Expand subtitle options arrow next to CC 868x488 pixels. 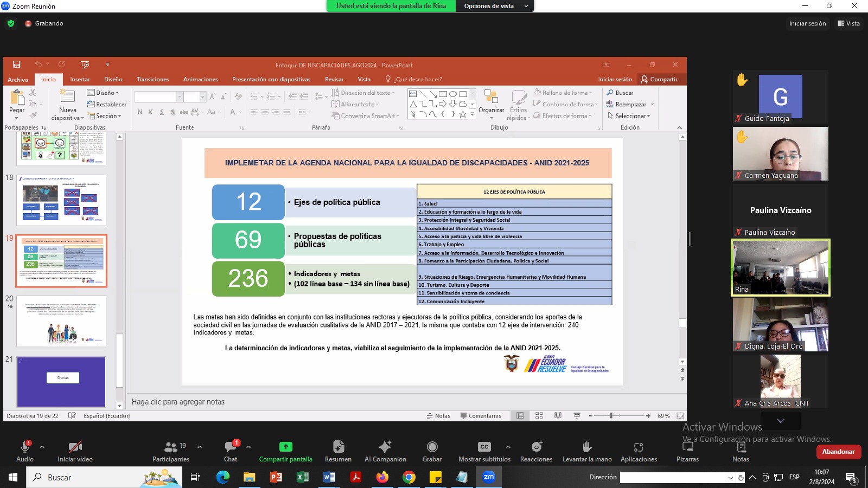[x=508, y=447]
